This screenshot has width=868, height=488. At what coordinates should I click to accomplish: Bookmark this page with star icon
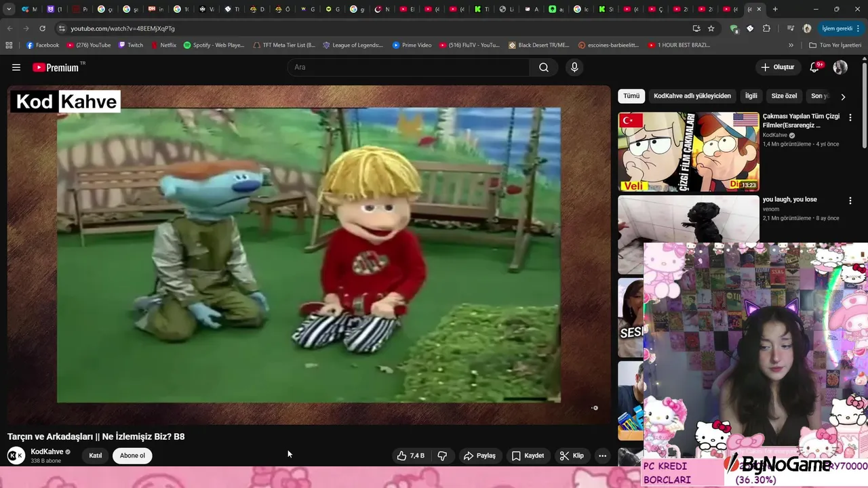click(x=711, y=28)
